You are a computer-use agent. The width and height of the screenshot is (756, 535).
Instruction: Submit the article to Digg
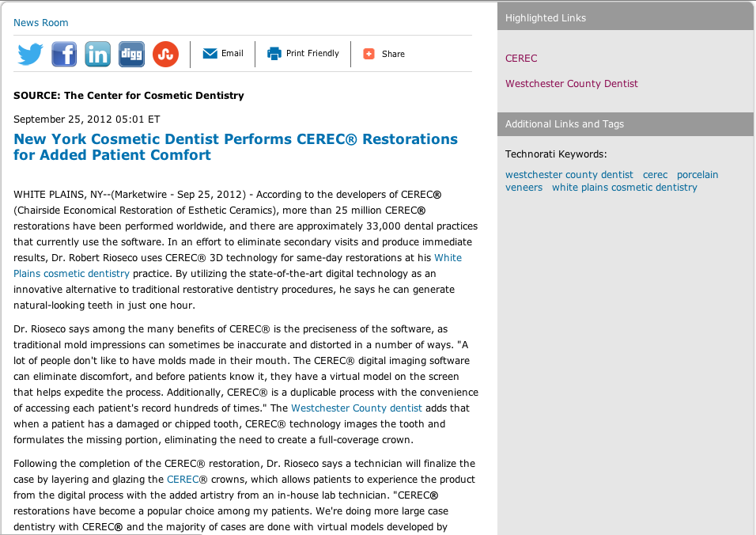(x=131, y=54)
